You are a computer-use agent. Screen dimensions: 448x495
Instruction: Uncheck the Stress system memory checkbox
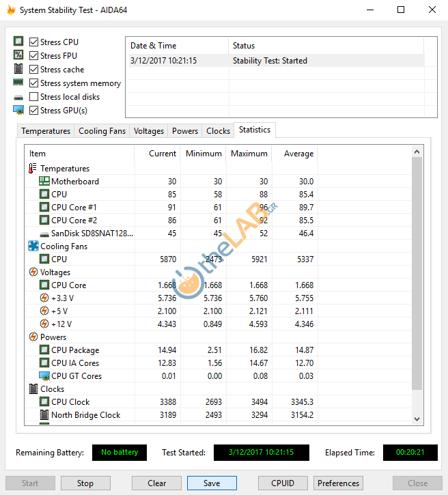(x=33, y=83)
